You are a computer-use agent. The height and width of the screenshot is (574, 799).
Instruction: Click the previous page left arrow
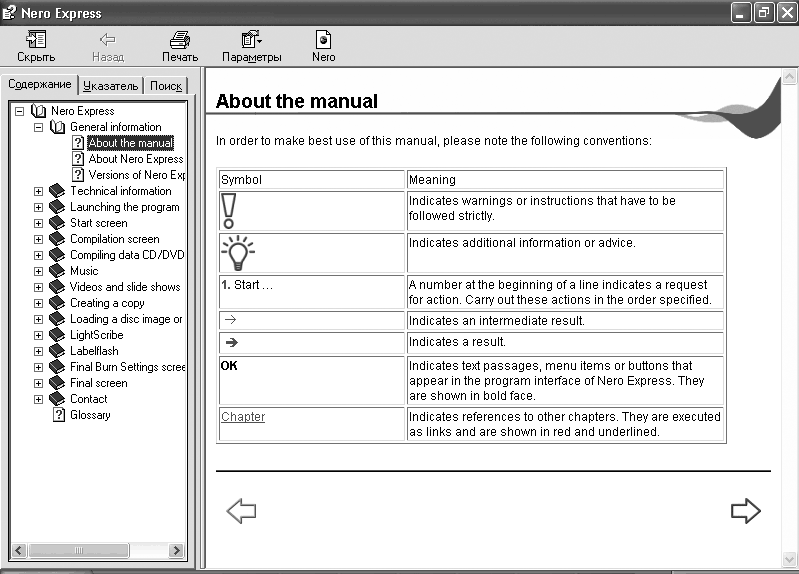click(241, 511)
